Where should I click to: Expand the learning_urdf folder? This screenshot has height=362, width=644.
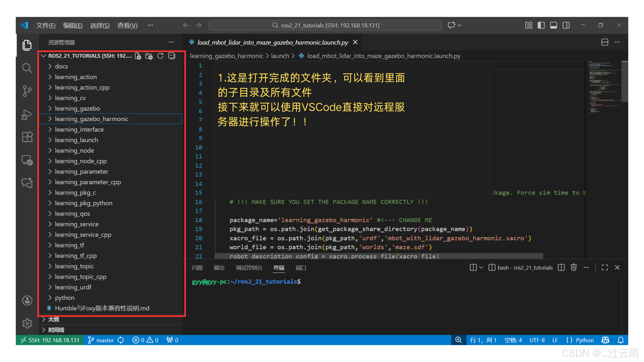(73, 287)
